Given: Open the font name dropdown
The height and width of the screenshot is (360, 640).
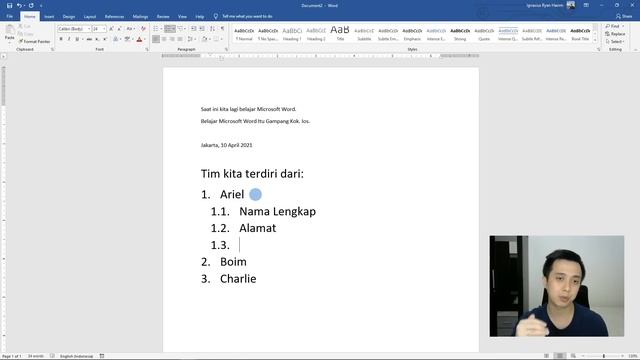Looking at the screenshot, I should click(x=89, y=29).
